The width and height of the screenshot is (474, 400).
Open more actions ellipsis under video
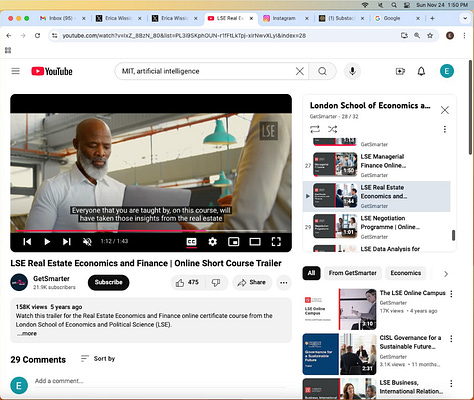click(284, 283)
